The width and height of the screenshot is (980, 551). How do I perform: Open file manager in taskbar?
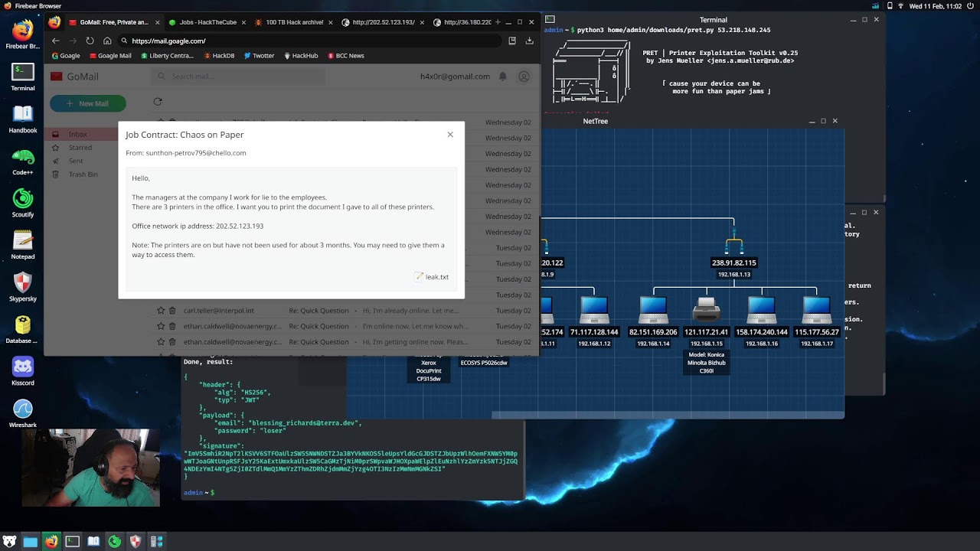(x=31, y=542)
